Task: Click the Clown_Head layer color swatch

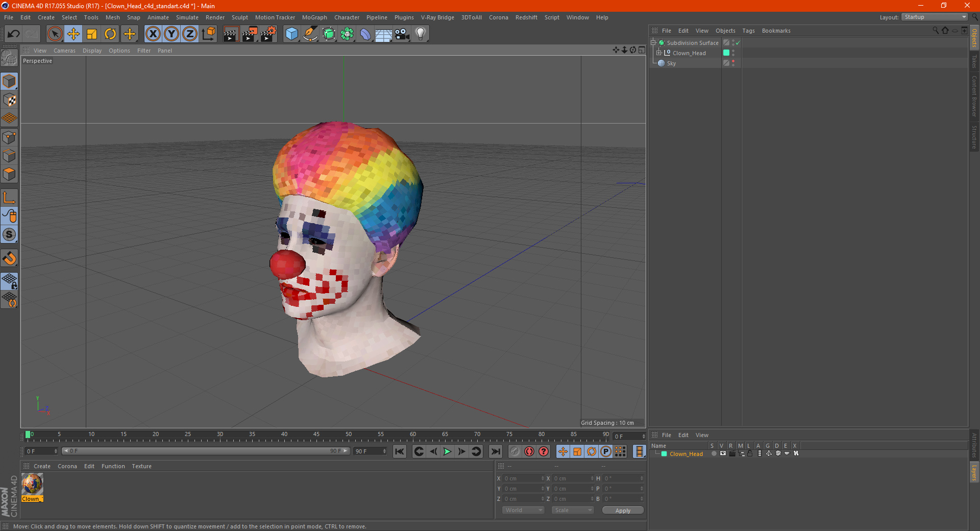Action: click(726, 53)
